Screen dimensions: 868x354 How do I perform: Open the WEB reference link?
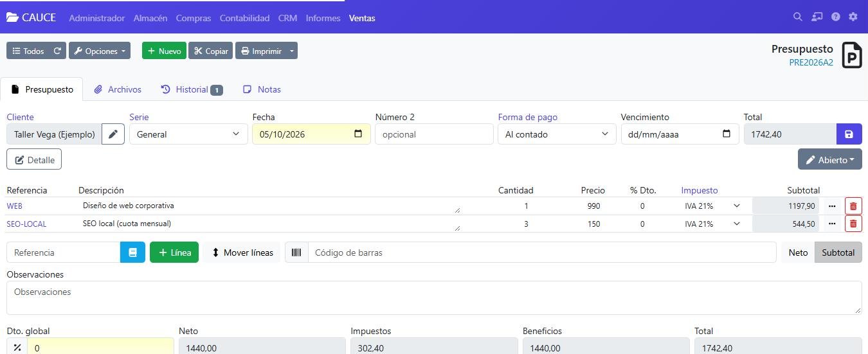pyautogui.click(x=14, y=206)
